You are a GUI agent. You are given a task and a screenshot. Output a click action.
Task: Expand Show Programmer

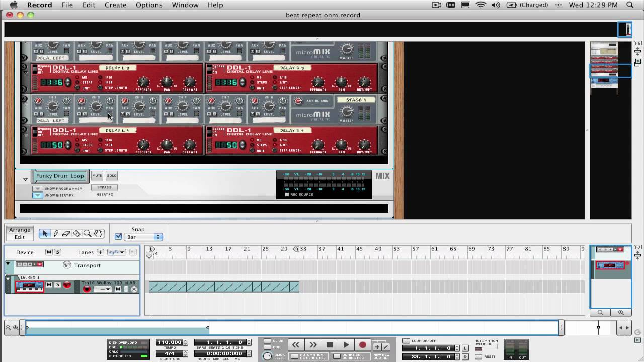coord(37,189)
